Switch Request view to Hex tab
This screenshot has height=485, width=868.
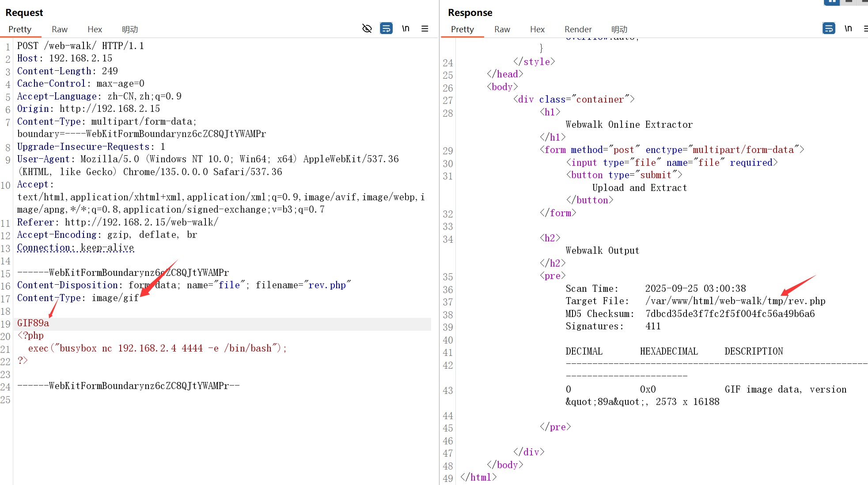[x=95, y=29]
